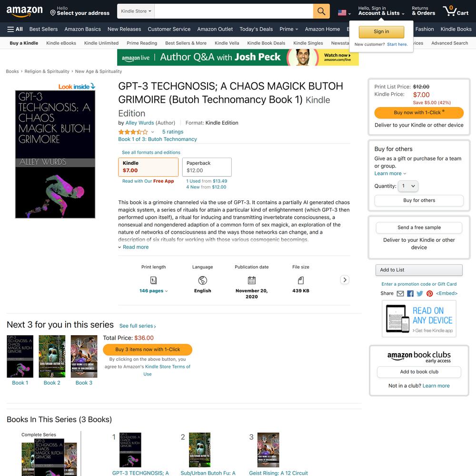
Task: Advance the product details carousel arrow
Action: coord(345,279)
